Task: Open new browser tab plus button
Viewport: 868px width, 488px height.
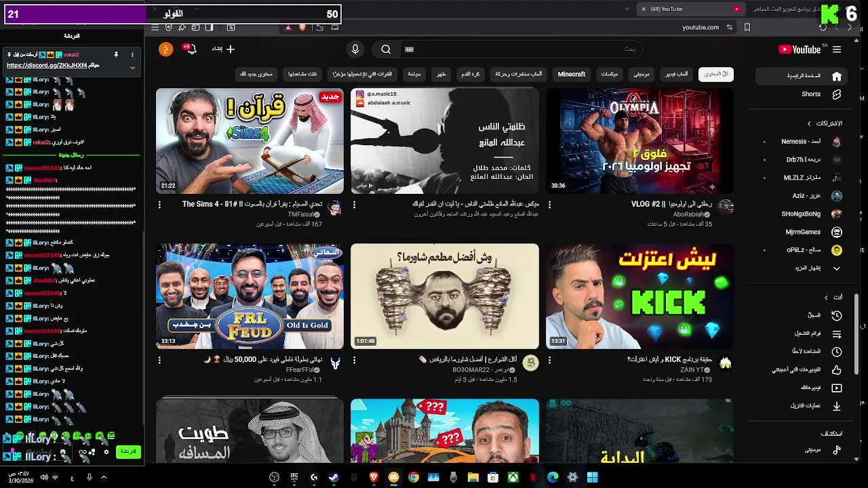Action: point(627,9)
